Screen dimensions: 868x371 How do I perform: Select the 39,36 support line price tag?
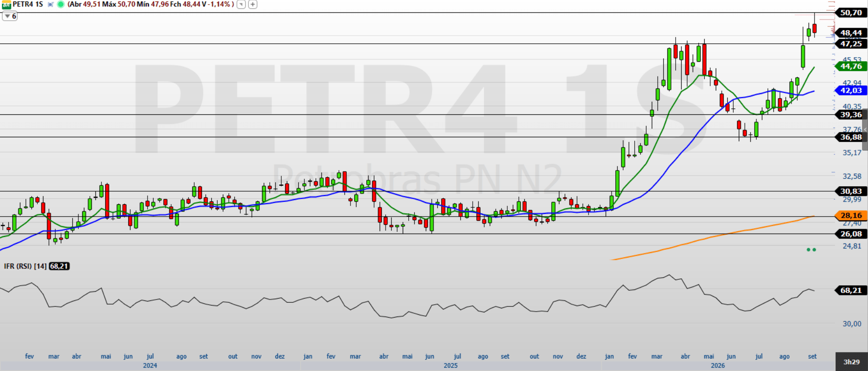click(x=851, y=115)
